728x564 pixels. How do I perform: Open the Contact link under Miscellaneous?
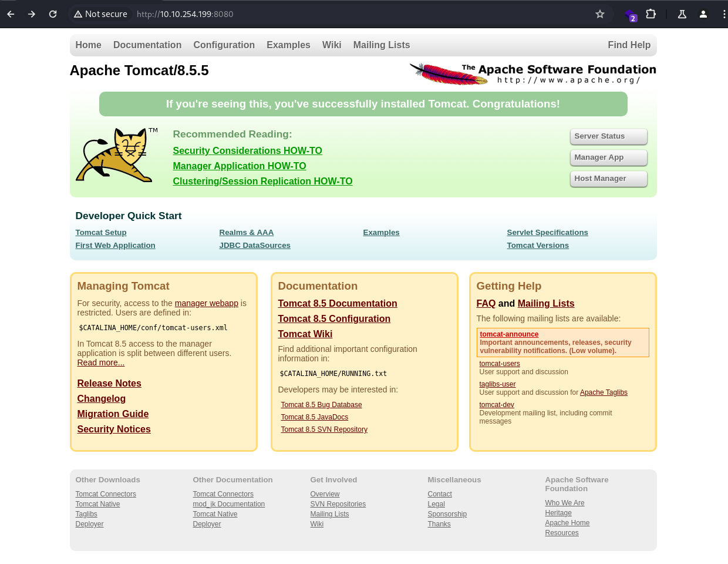[440, 494]
